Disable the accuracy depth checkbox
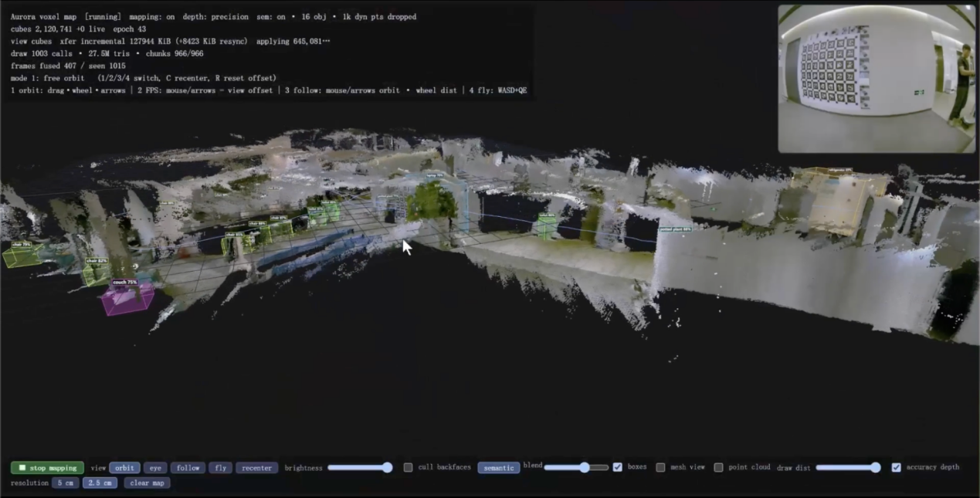The image size is (980, 498). (896, 467)
